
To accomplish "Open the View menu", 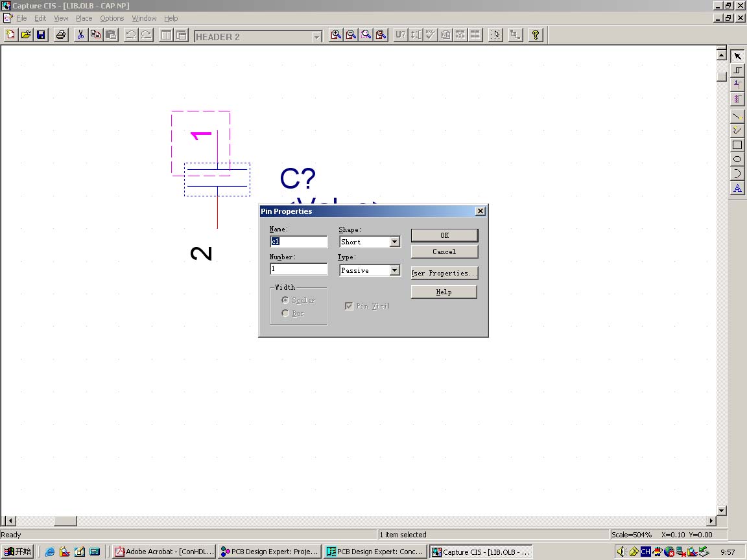I will pyautogui.click(x=61, y=18).
